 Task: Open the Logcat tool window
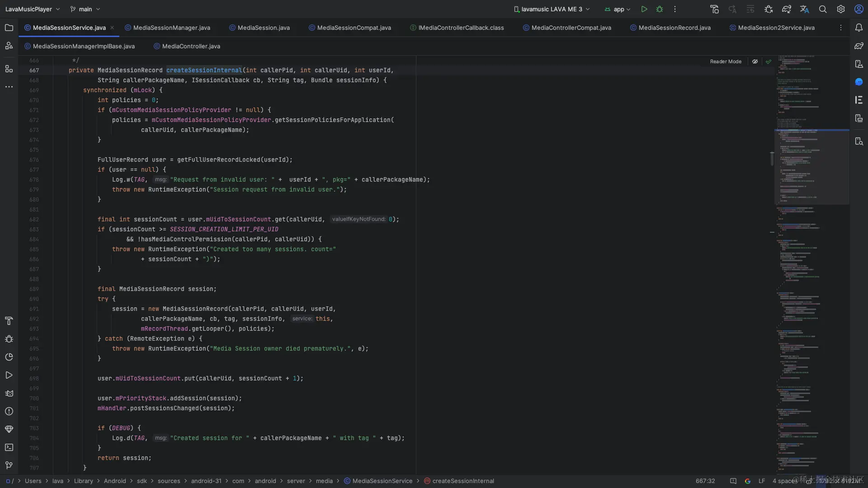pos(9,393)
